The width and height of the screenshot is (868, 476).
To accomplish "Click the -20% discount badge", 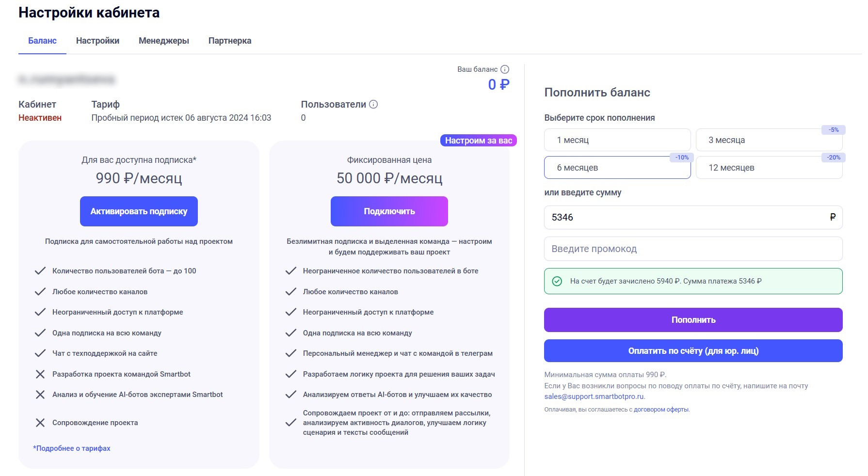I will point(834,158).
